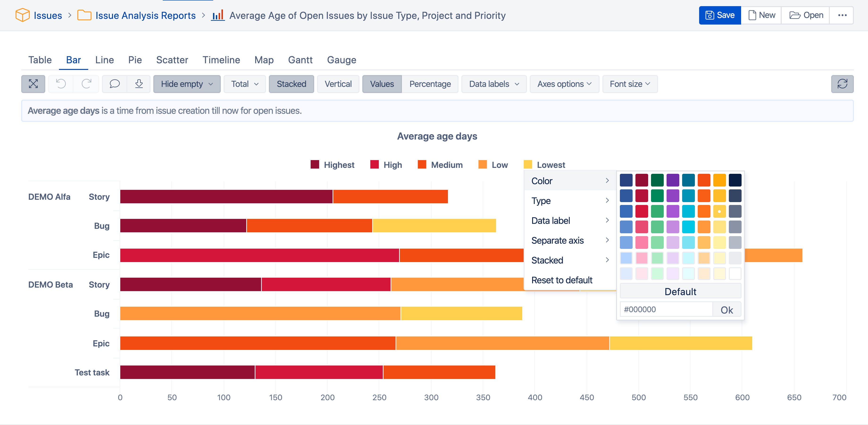Toggle the Stacked bar option
The width and height of the screenshot is (868, 425).
(x=291, y=84)
